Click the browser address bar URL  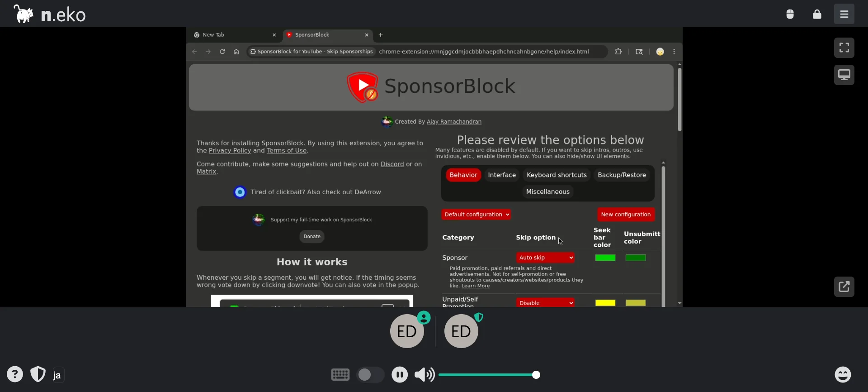tap(484, 52)
